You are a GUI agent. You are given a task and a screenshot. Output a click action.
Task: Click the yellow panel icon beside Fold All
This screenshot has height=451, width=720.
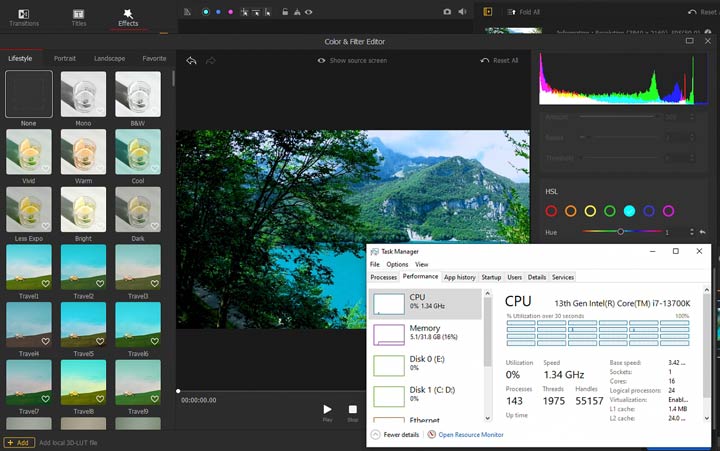click(x=488, y=12)
